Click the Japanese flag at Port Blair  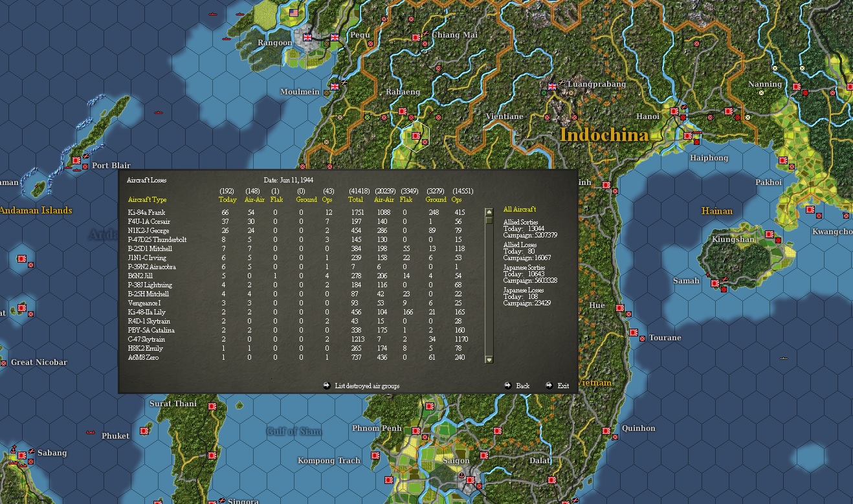[76, 160]
